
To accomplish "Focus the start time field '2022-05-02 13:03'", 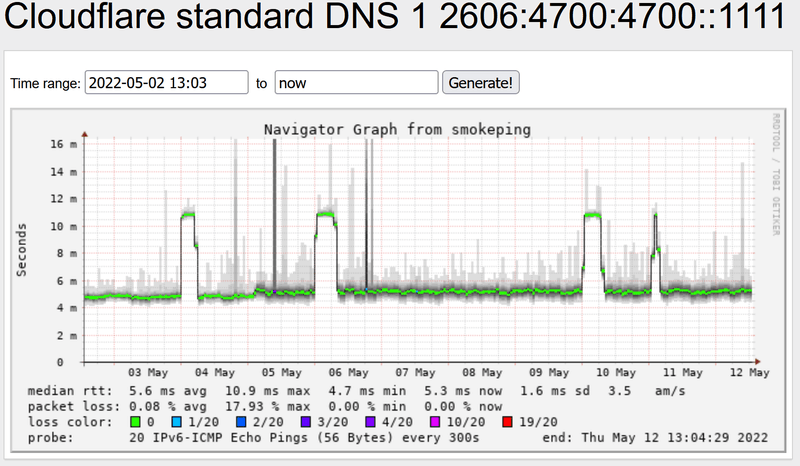I will [x=166, y=83].
